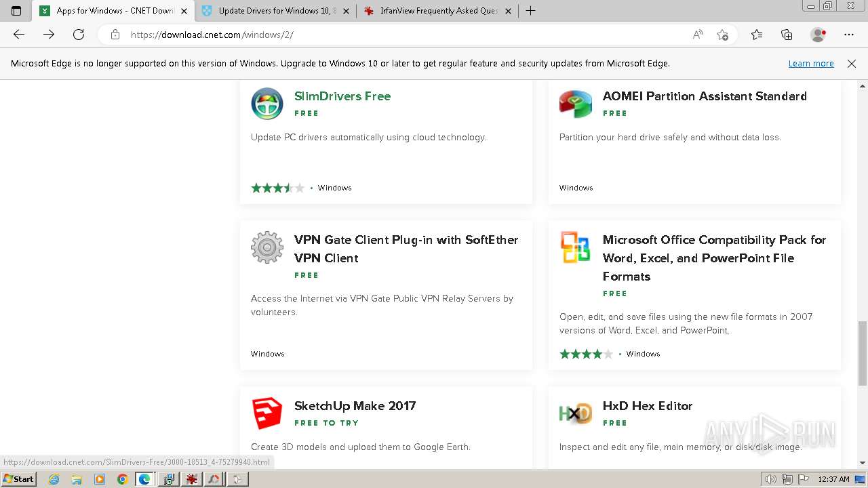This screenshot has height=488, width=868.
Task: Reload the current page
Action: [79, 35]
